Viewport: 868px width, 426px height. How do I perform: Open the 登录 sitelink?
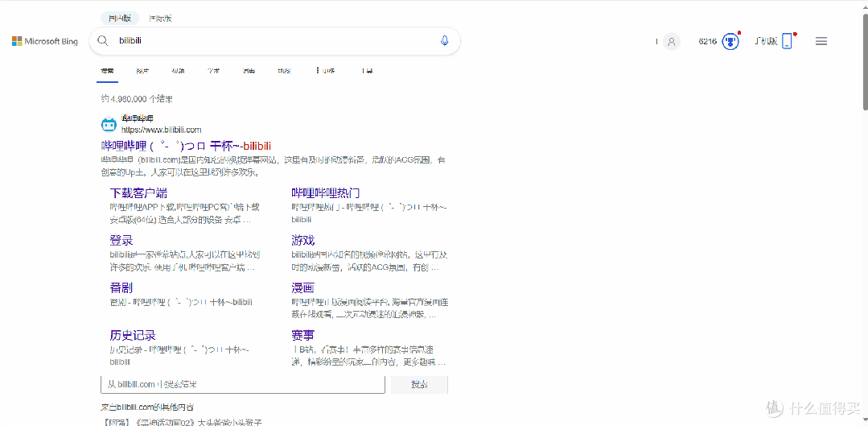tap(121, 241)
